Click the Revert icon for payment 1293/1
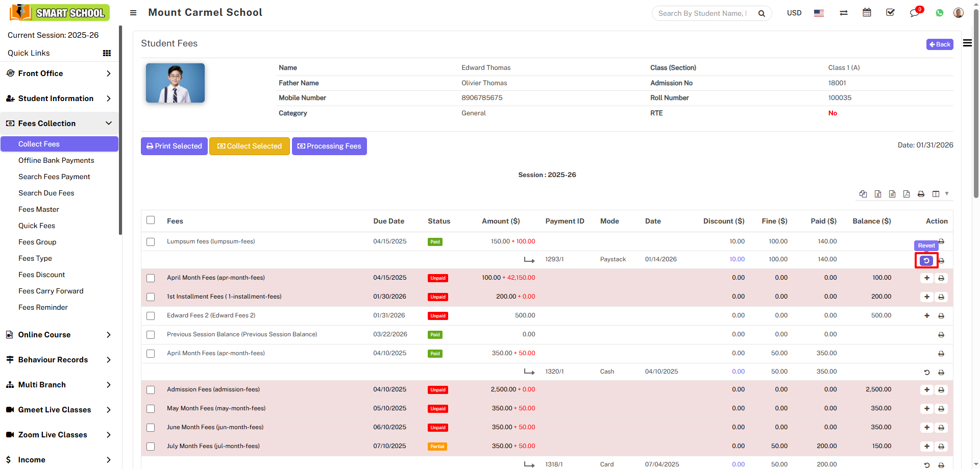 pyautogui.click(x=926, y=260)
